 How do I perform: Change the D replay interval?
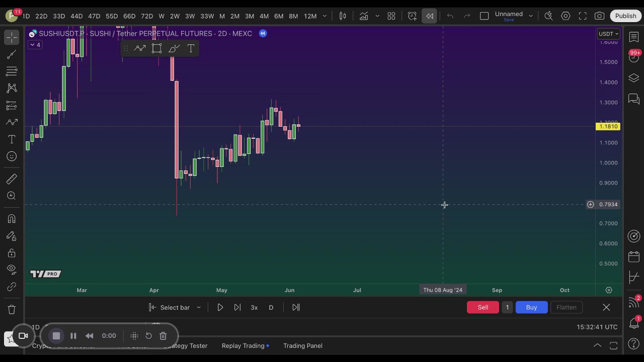(x=271, y=307)
